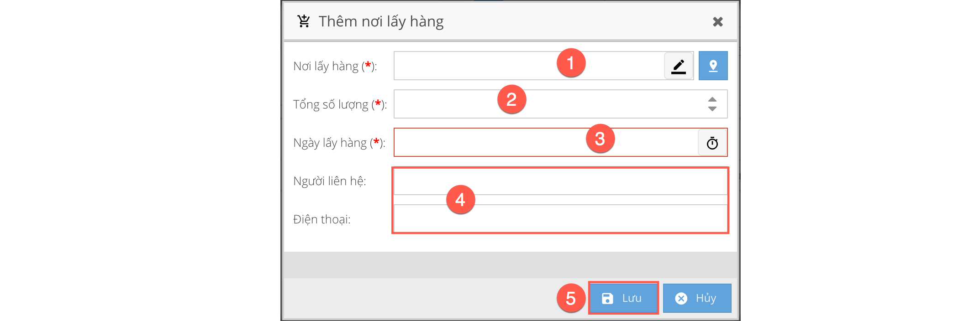The width and height of the screenshot is (980, 321).
Task: Open the pickup date time picker icon
Action: pos(712,143)
